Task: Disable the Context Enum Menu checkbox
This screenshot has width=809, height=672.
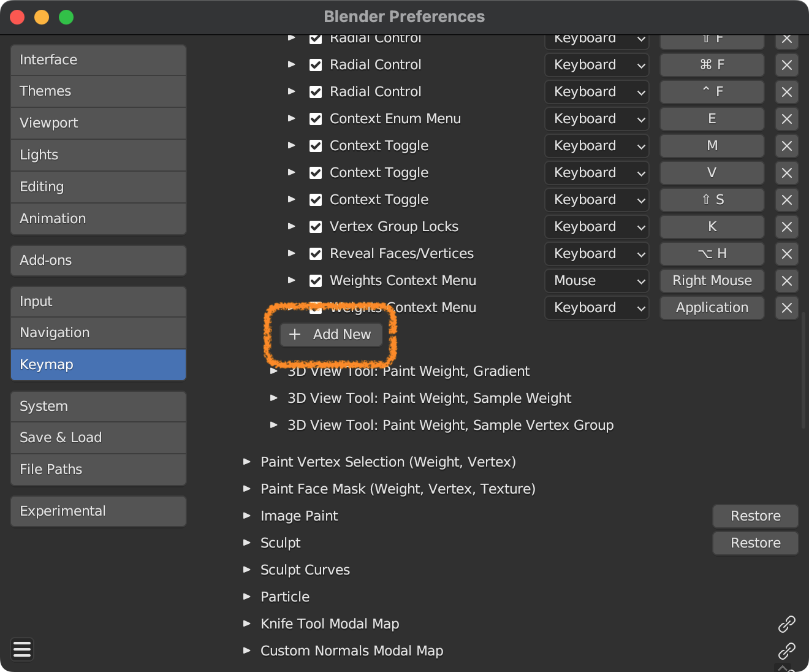Action: click(x=316, y=119)
